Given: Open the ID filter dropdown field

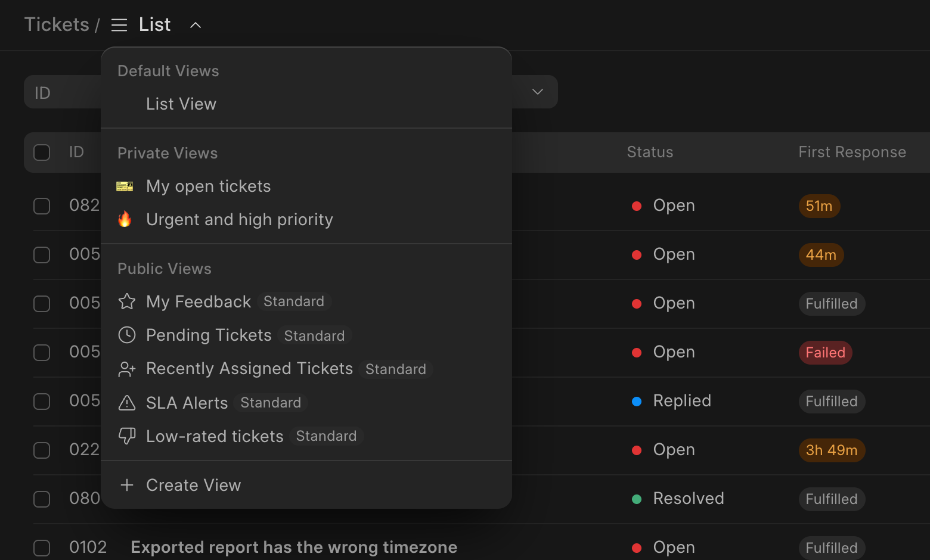Looking at the screenshot, I should point(62,92).
